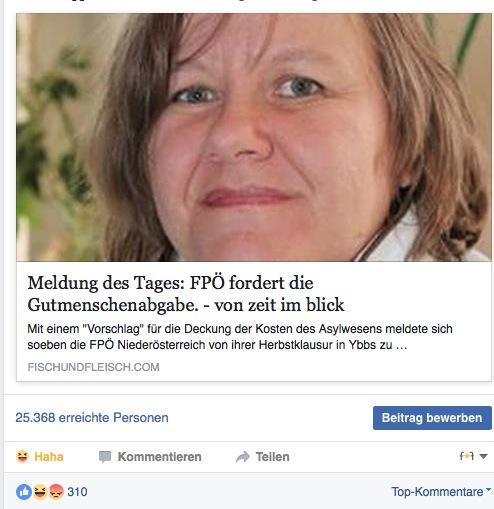
Task: Expand the Top-Kommentare sorting dropdown
Action: [x=441, y=491]
